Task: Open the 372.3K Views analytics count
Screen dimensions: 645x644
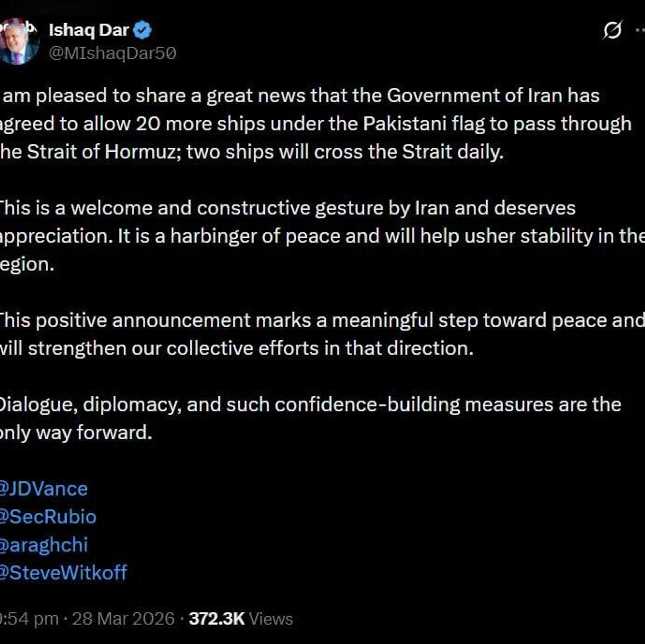Action: (x=241, y=619)
